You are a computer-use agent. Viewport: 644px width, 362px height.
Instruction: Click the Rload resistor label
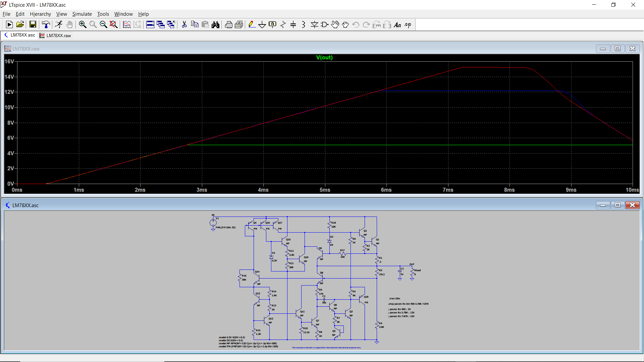pos(417,270)
